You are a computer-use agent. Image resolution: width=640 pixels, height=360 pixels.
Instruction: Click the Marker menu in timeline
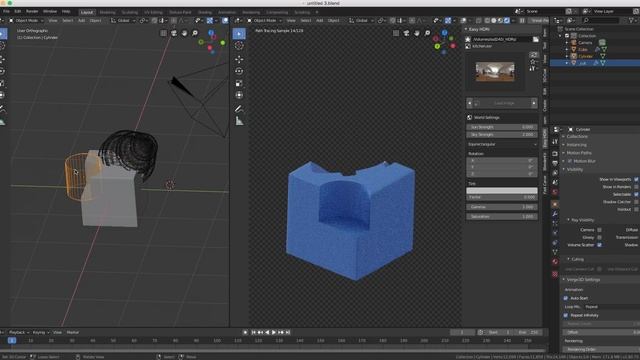pyautogui.click(x=73, y=332)
